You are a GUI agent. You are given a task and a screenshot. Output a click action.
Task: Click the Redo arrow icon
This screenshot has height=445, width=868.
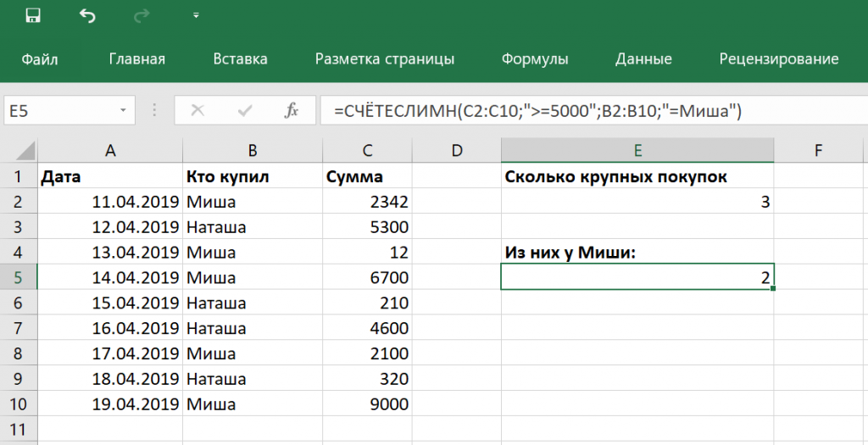142,15
